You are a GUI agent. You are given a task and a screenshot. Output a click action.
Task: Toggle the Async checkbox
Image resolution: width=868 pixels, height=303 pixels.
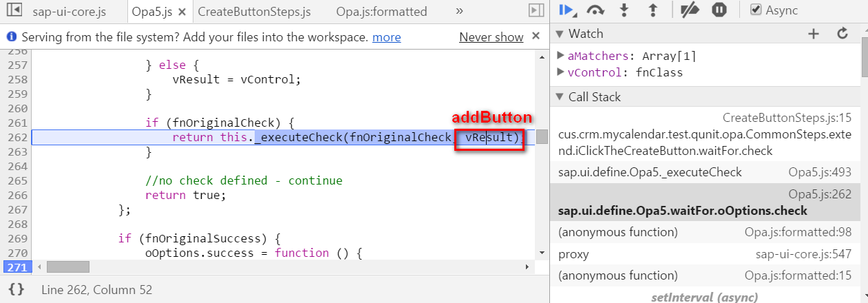[756, 10]
